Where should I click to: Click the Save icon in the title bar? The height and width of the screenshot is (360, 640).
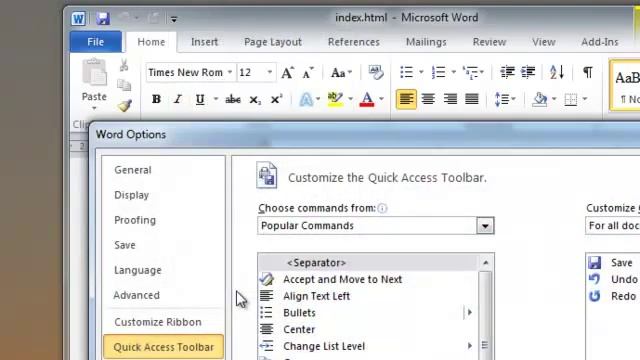[103, 18]
